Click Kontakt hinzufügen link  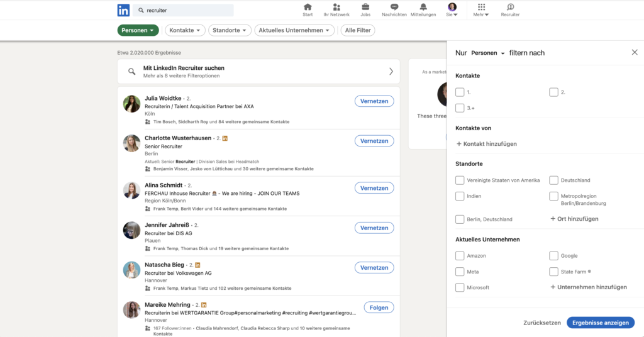(x=486, y=144)
